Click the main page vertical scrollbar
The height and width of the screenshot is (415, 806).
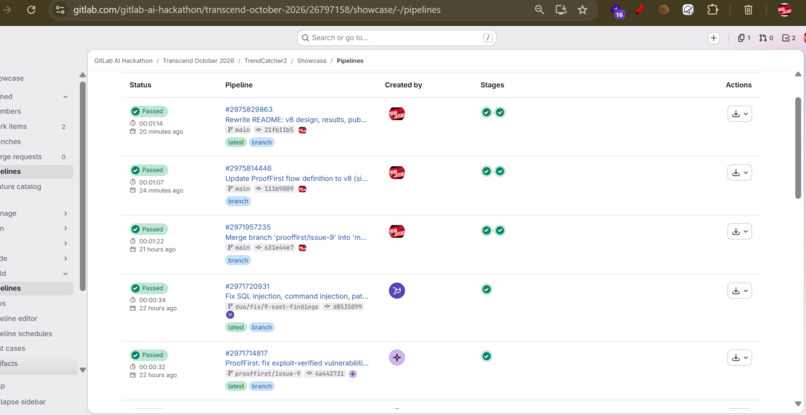pos(798,148)
